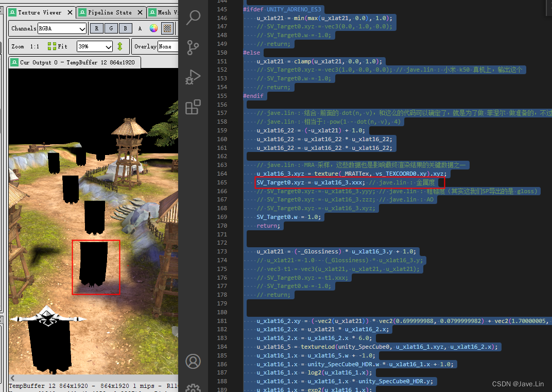The height and width of the screenshot is (392, 552).
Task: Switch to the Pipeline State tab
Action: point(111,11)
